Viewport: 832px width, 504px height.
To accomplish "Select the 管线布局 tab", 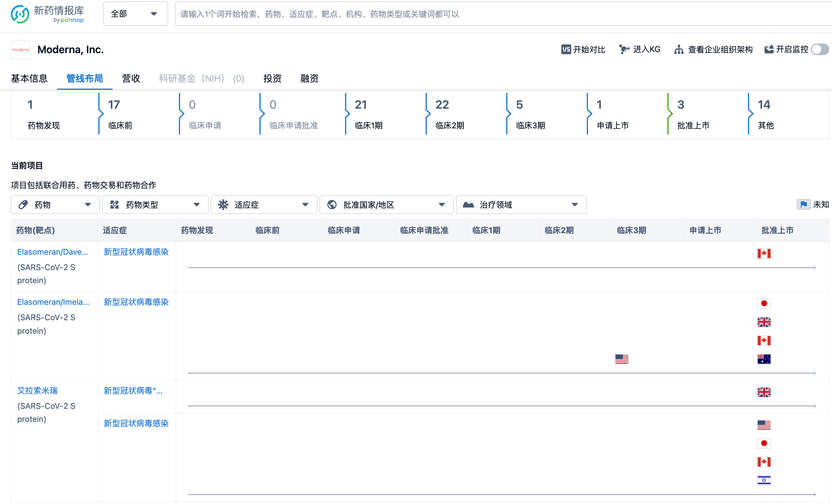I will (x=85, y=78).
